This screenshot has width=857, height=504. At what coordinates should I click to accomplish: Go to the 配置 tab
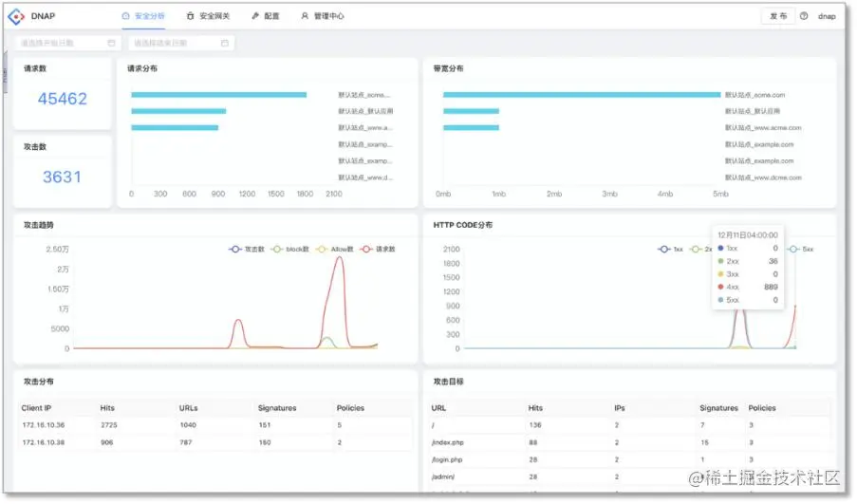click(266, 16)
